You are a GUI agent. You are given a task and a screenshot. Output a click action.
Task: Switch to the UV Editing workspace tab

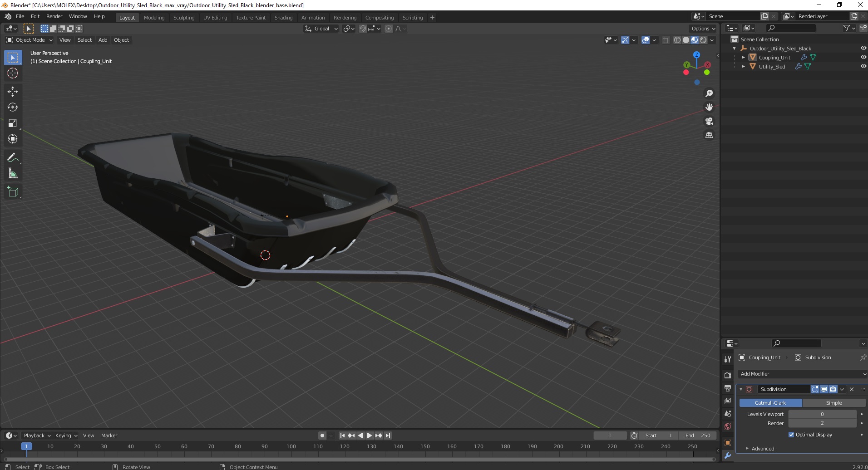coord(215,18)
